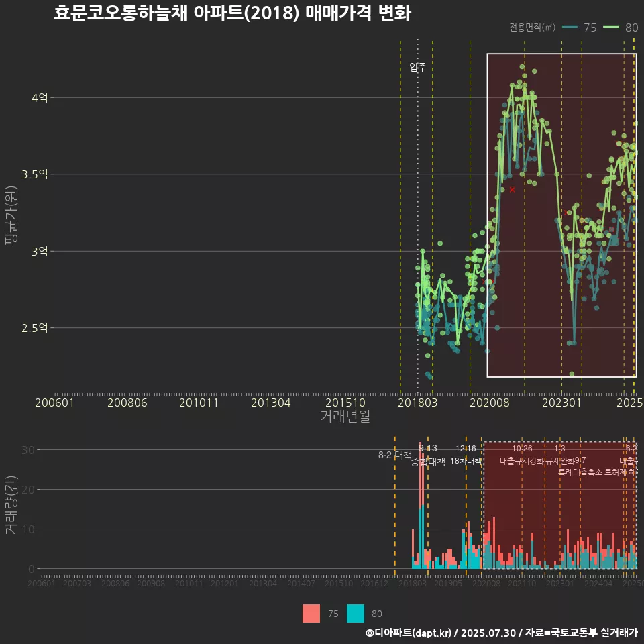Click the 30 label on volume chart

(x=28, y=450)
